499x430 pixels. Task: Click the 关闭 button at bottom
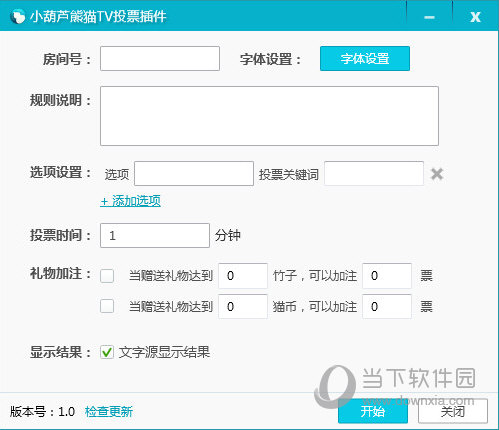click(453, 411)
